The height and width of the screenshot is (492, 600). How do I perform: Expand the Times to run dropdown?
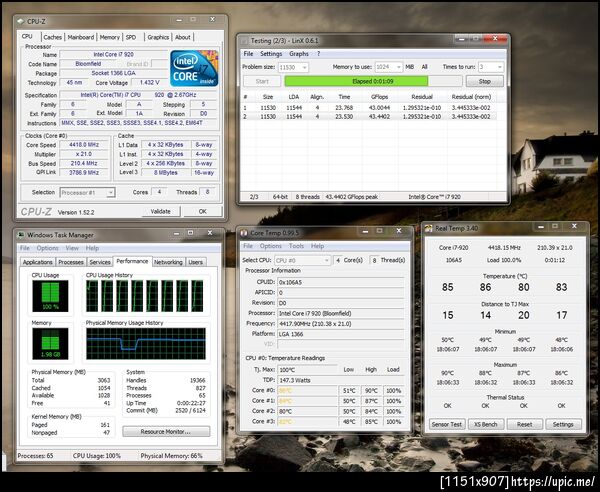pyautogui.click(x=499, y=67)
